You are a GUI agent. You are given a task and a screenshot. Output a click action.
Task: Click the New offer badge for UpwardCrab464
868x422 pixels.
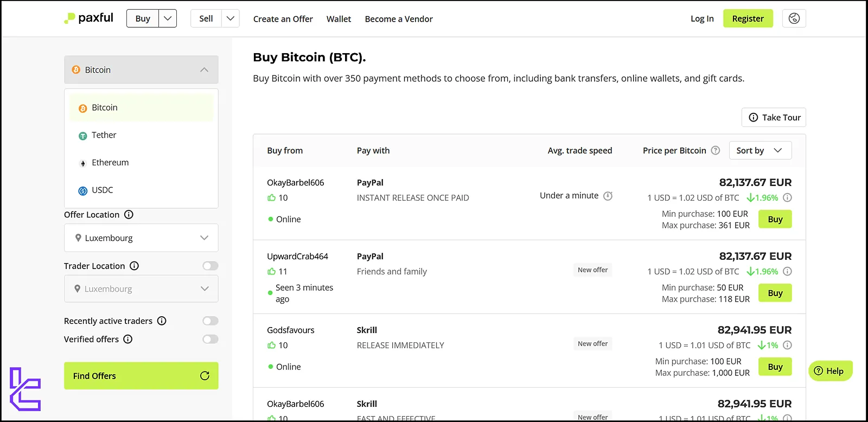pyautogui.click(x=593, y=270)
